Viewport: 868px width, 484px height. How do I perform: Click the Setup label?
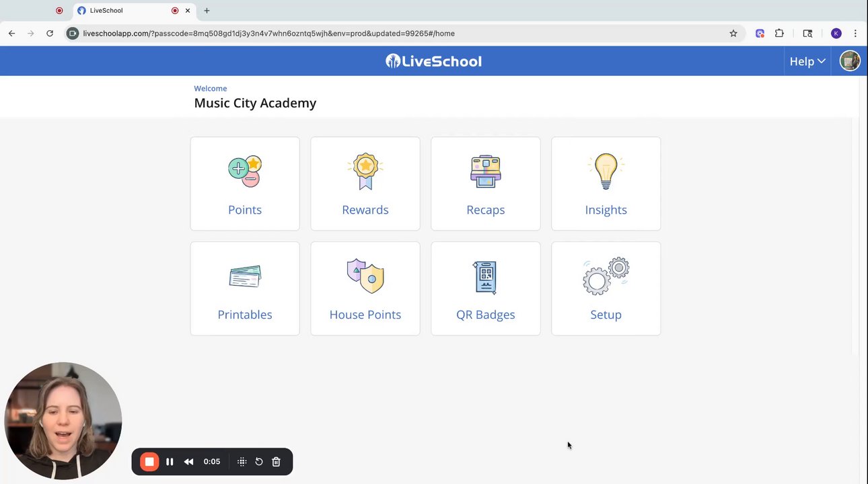click(x=606, y=315)
